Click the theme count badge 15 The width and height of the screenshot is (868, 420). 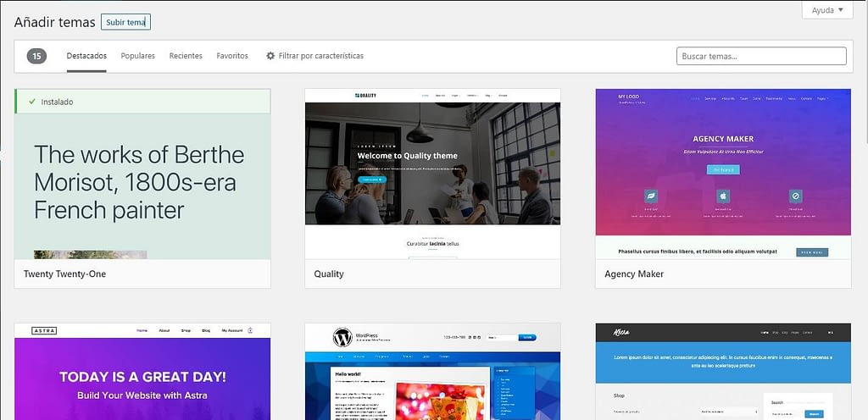[36, 56]
